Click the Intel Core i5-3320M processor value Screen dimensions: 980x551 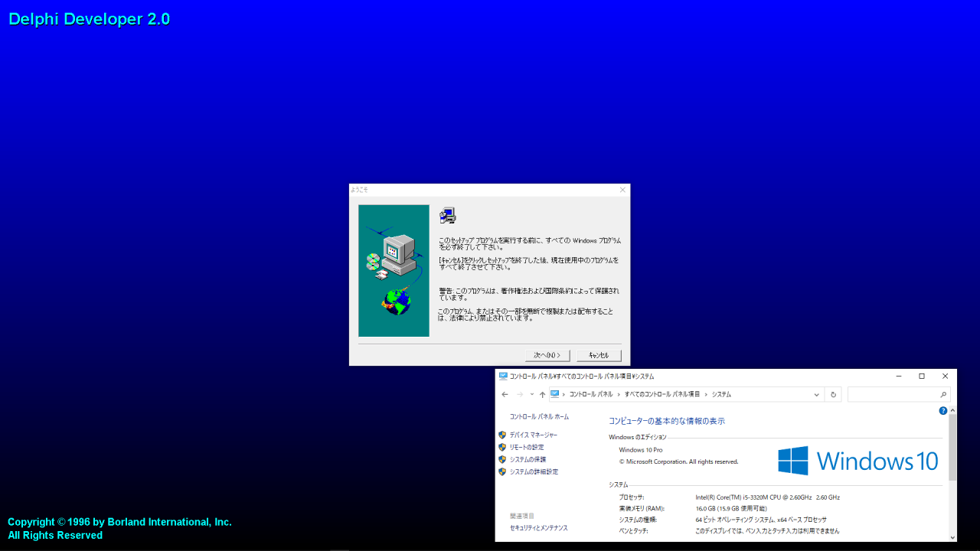768,497
